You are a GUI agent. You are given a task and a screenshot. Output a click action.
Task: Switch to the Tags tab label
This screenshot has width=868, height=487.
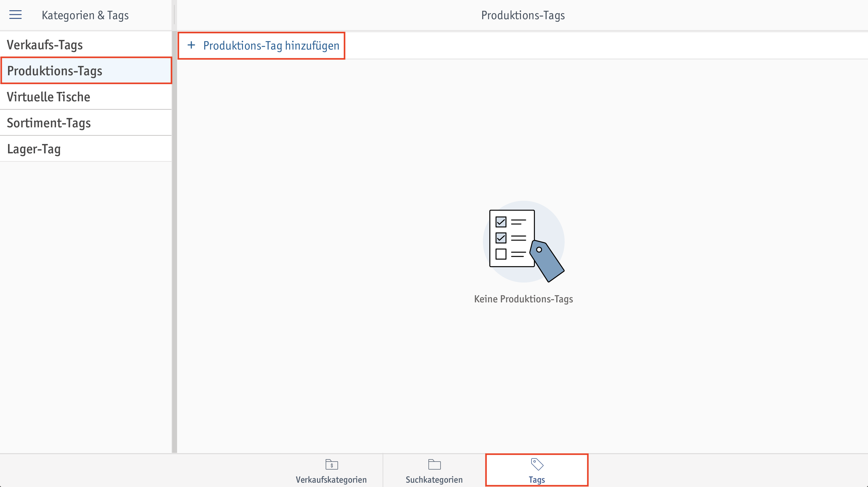tap(537, 480)
